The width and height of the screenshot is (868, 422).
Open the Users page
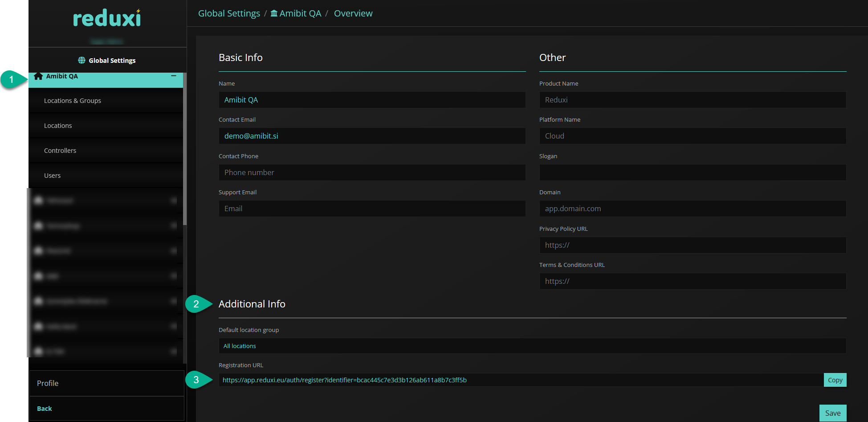(x=52, y=176)
